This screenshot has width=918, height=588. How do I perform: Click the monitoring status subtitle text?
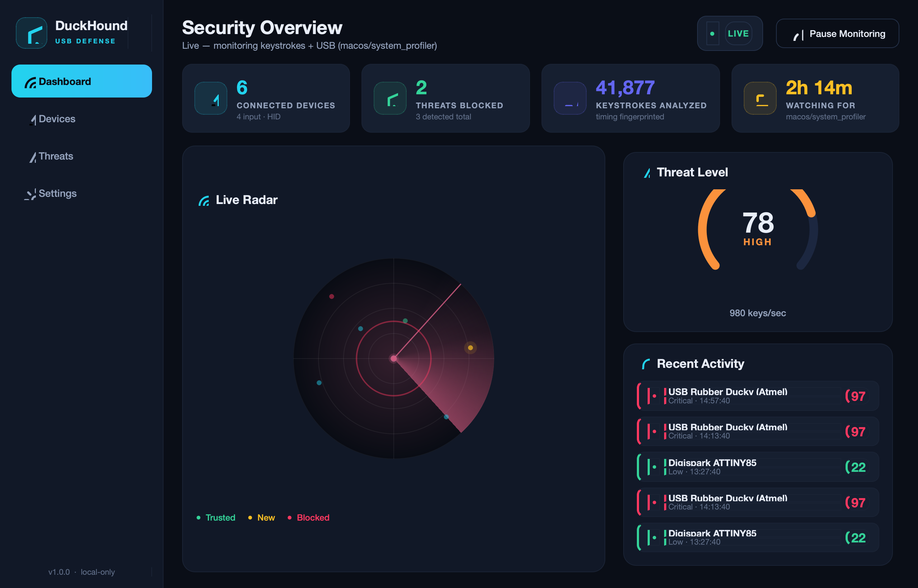(x=309, y=46)
